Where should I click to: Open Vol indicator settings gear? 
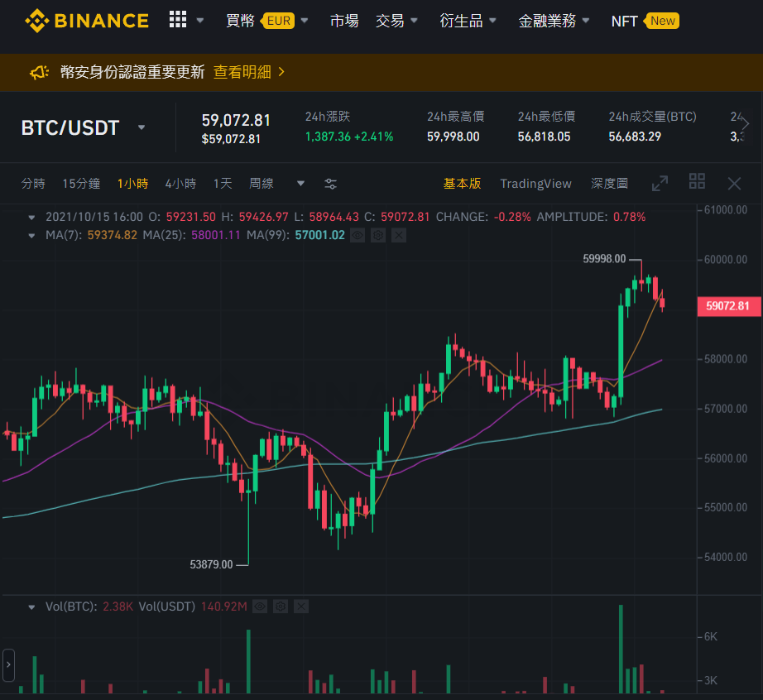tap(281, 607)
